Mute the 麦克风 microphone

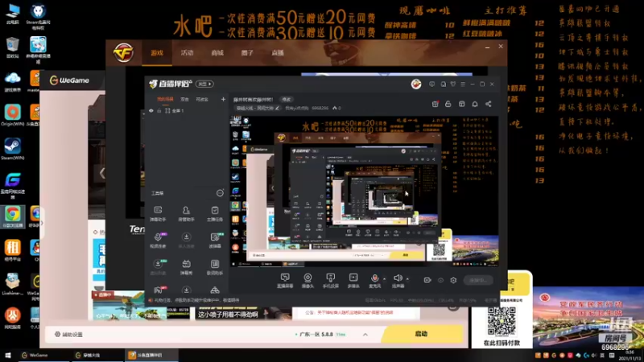coord(374,281)
